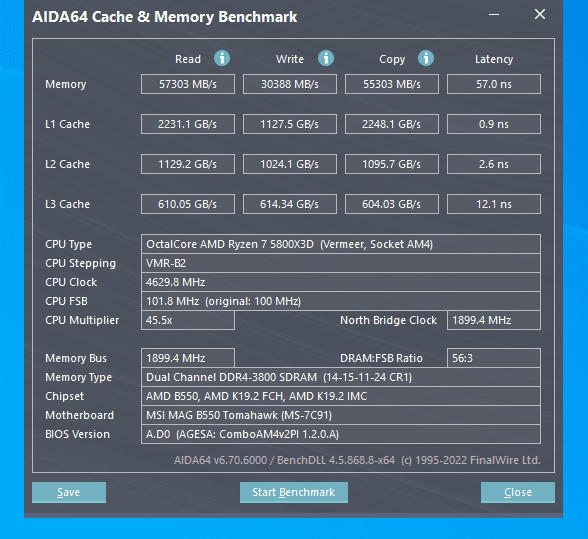
Task: Click the Read info icon
Action: 222,59
